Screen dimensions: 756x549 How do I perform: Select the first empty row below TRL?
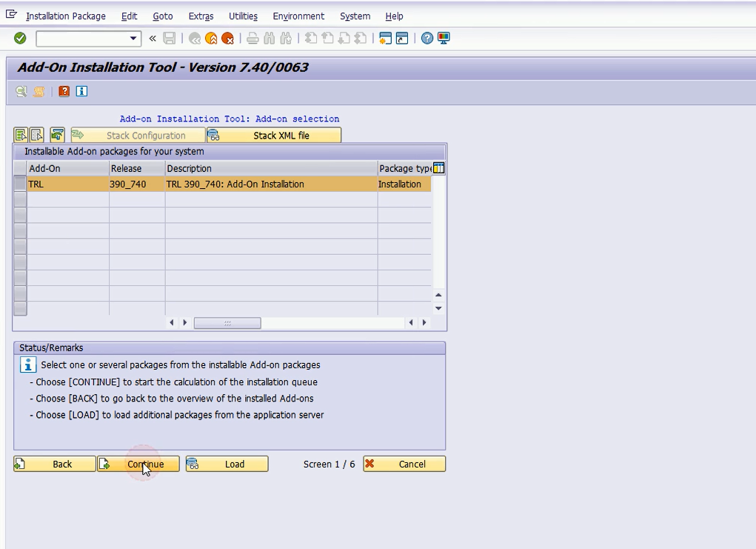(20, 200)
